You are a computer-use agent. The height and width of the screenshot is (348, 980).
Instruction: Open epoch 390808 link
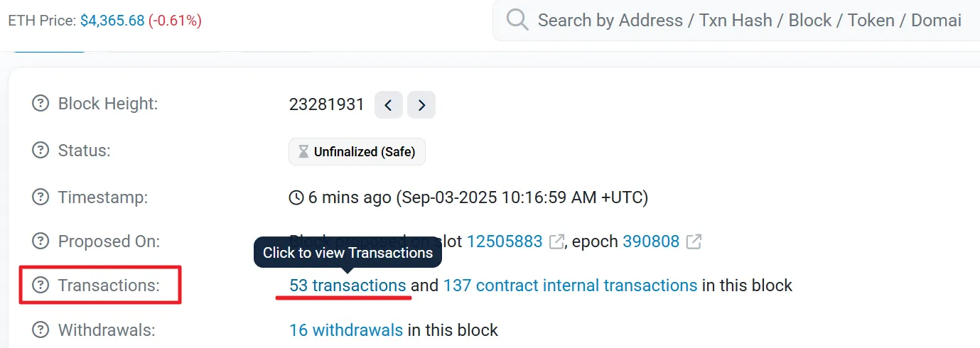651,241
